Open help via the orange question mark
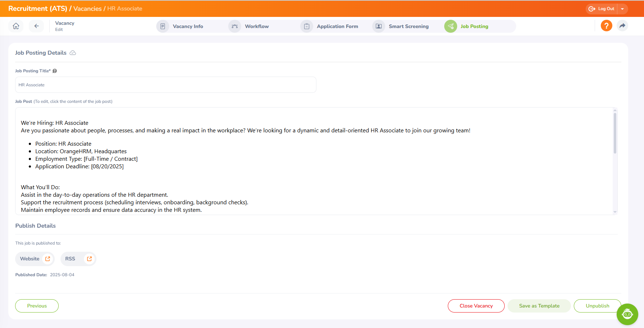644x328 pixels. click(606, 26)
